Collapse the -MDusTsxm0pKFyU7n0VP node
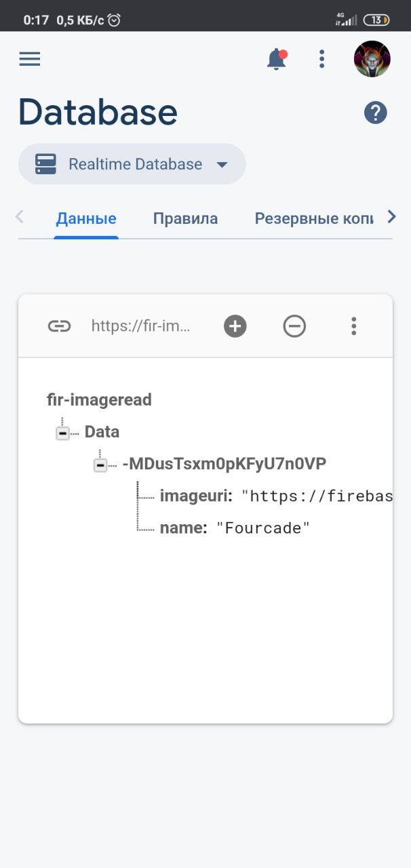Viewport: 411px width, 868px height. click(100, 465)
